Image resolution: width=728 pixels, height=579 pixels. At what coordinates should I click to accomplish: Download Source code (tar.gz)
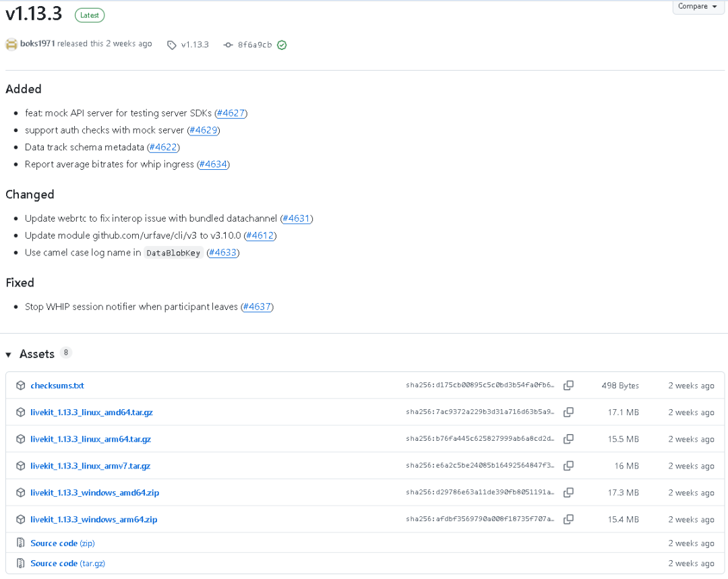(x=68, y=563)
